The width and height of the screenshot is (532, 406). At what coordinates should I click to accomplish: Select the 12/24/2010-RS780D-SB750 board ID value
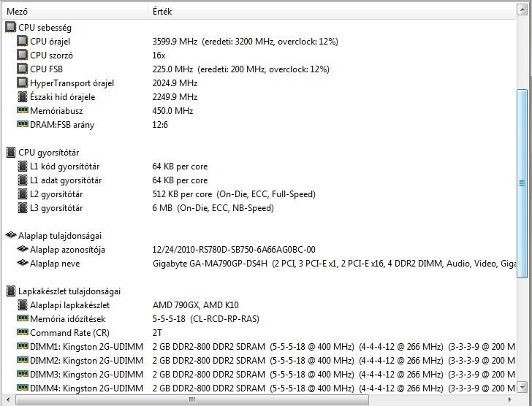pos(234,250)
